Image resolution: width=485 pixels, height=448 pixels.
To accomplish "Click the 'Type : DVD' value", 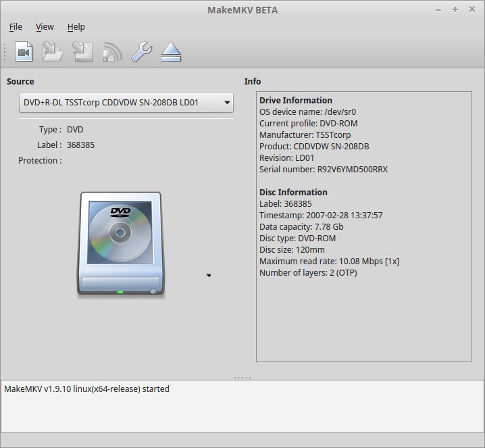I will (75, 129).
